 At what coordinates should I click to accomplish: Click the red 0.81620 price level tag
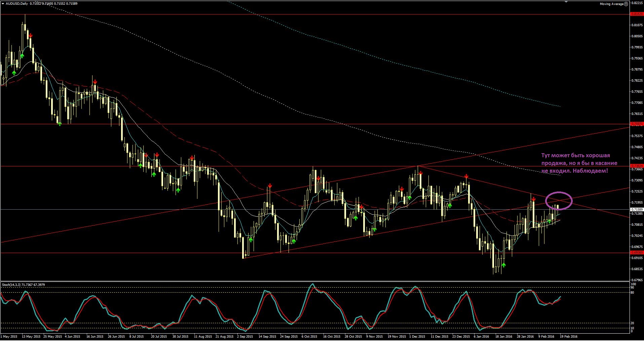click(x=637, y=14)
